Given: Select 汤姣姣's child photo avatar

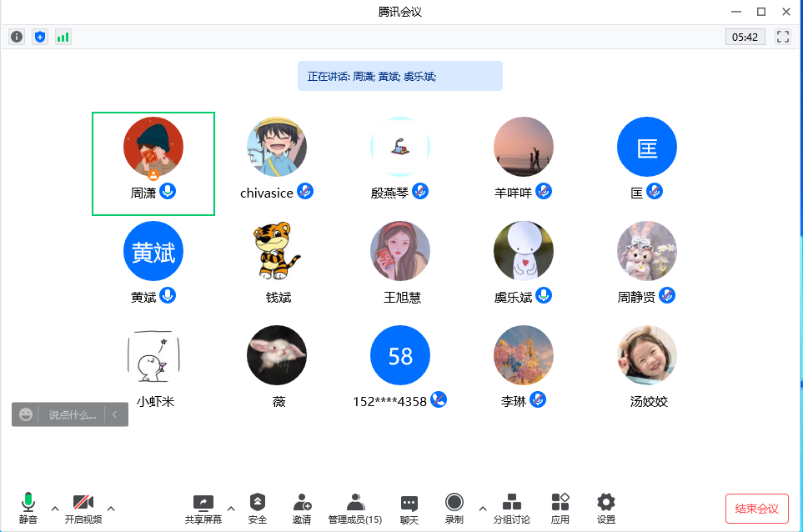Looking at the screenshot, I should 647,355.
